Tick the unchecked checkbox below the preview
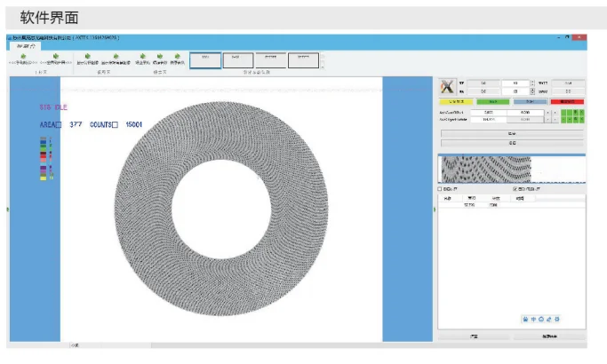The image size is (607, 364). (x=440, y=189)
